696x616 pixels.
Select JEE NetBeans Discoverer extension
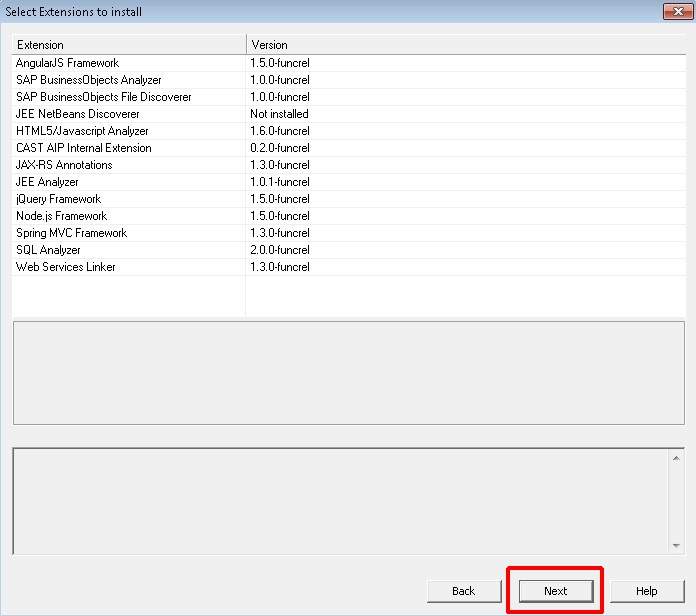pyautogui.click(x=349, y=114)
